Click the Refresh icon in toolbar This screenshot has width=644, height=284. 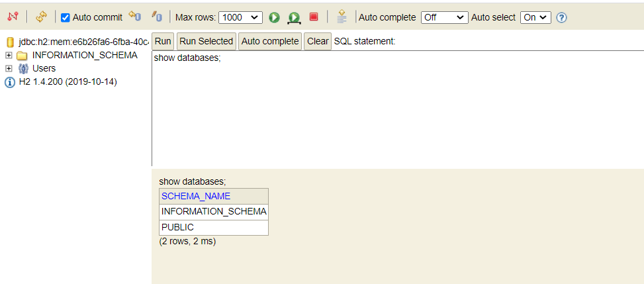point(42,17)
